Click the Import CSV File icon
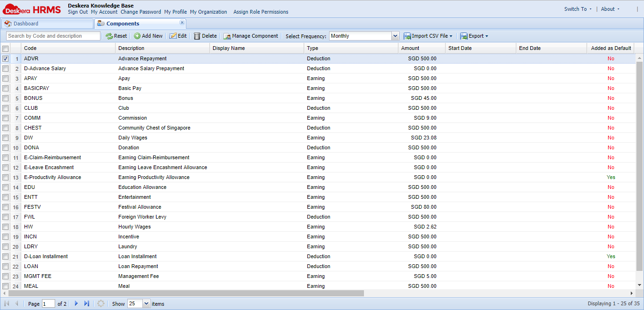This screenshot has height=310, width=644. [x=407, y=36]
